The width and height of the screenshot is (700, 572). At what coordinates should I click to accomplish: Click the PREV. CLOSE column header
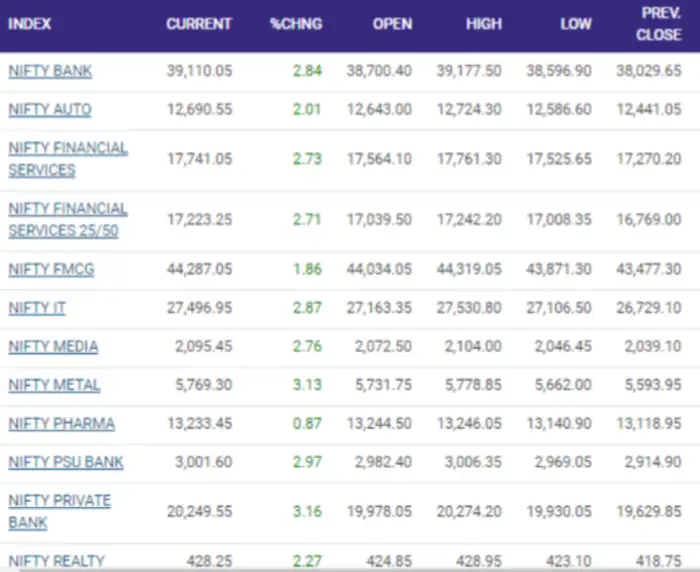pyautogui.click(x=659, y=24)
